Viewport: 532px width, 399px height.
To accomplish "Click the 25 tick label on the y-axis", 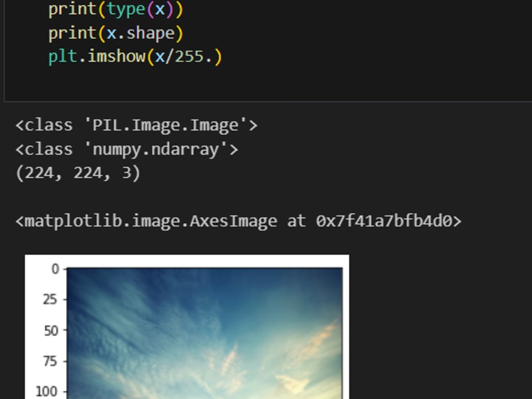I will [x=50, y=300].
